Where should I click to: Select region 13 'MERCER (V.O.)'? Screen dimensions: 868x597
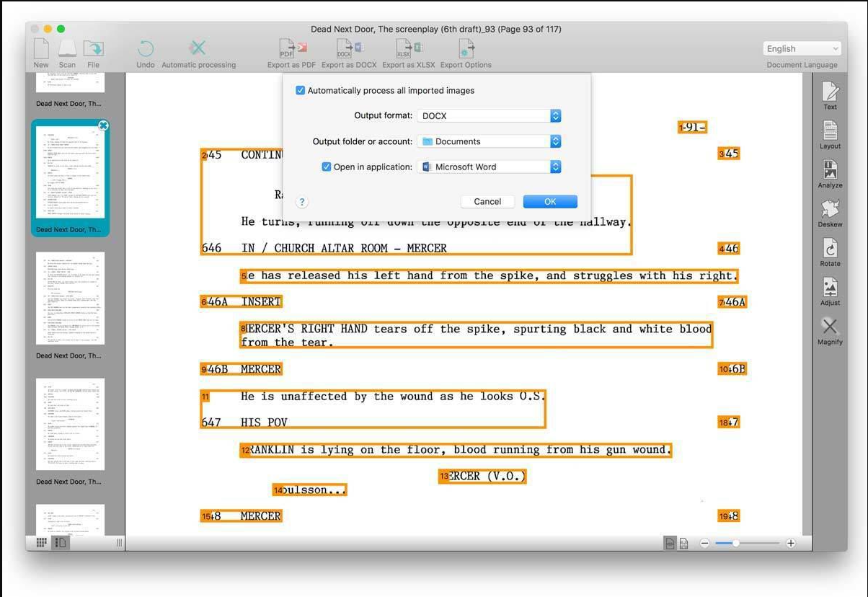pyautogui.click(x=482, y=476)
